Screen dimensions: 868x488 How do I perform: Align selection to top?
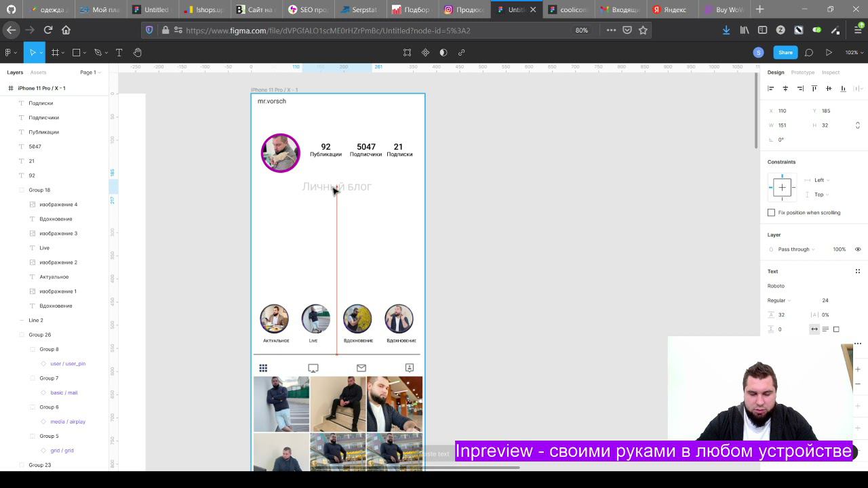pos(814,88)
